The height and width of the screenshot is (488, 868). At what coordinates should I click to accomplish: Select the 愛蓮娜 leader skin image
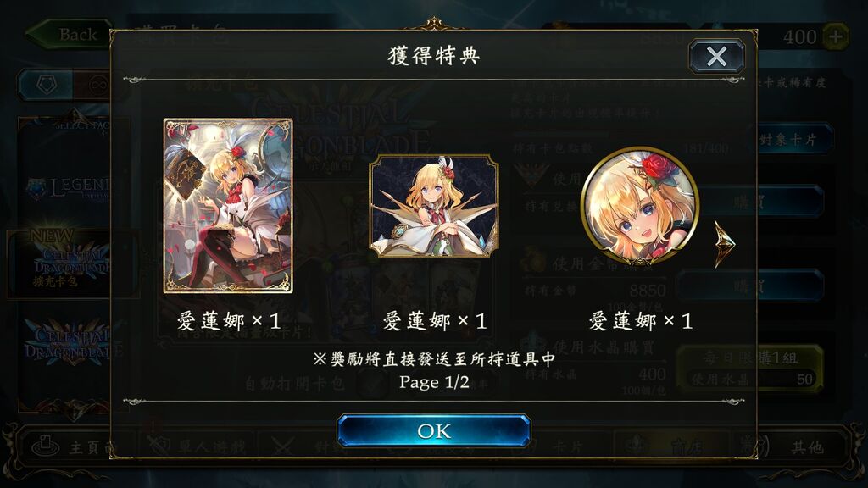(x=434, y=206)
